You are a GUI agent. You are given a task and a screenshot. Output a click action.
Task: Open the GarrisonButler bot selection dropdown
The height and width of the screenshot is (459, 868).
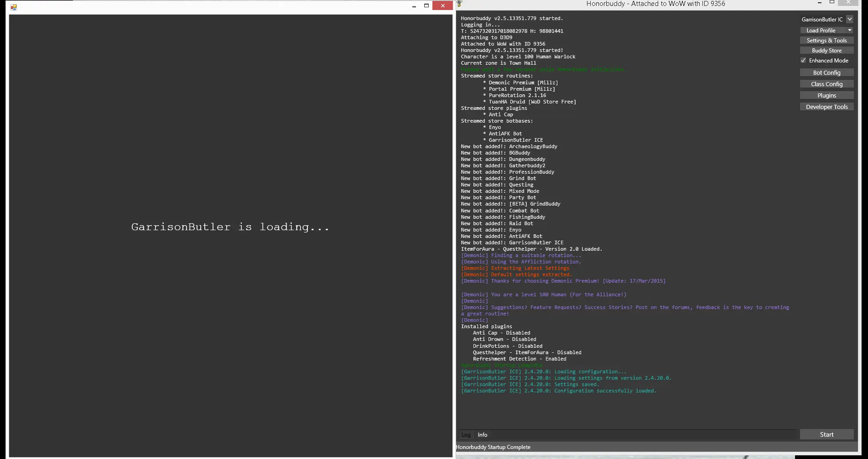tap(849, 19)
